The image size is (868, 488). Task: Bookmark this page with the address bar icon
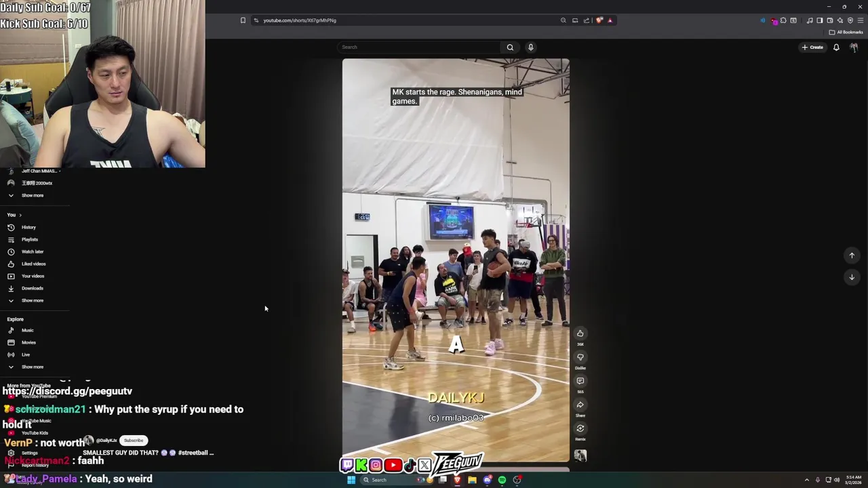(243, 20)
